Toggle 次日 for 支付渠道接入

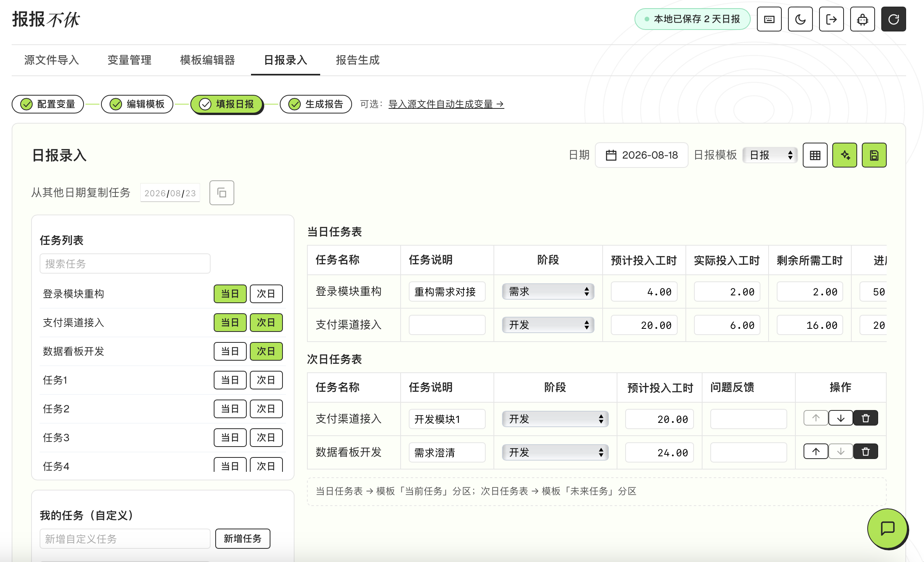(266, 322)
